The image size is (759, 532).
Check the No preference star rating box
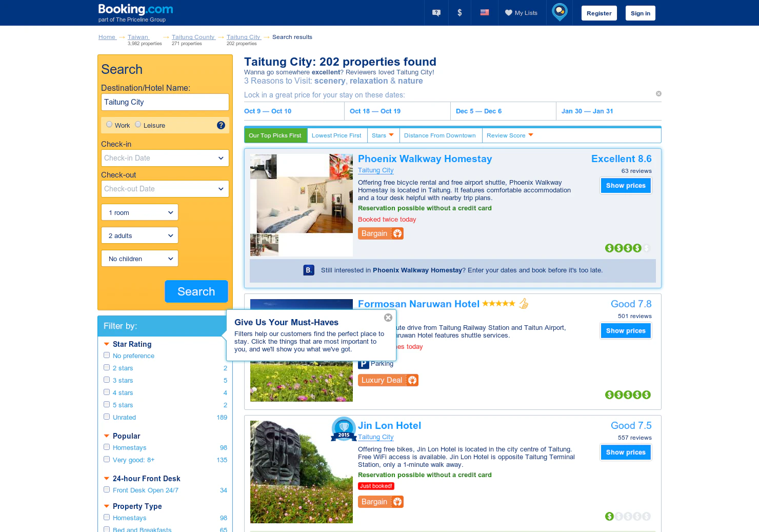point(107,355)
